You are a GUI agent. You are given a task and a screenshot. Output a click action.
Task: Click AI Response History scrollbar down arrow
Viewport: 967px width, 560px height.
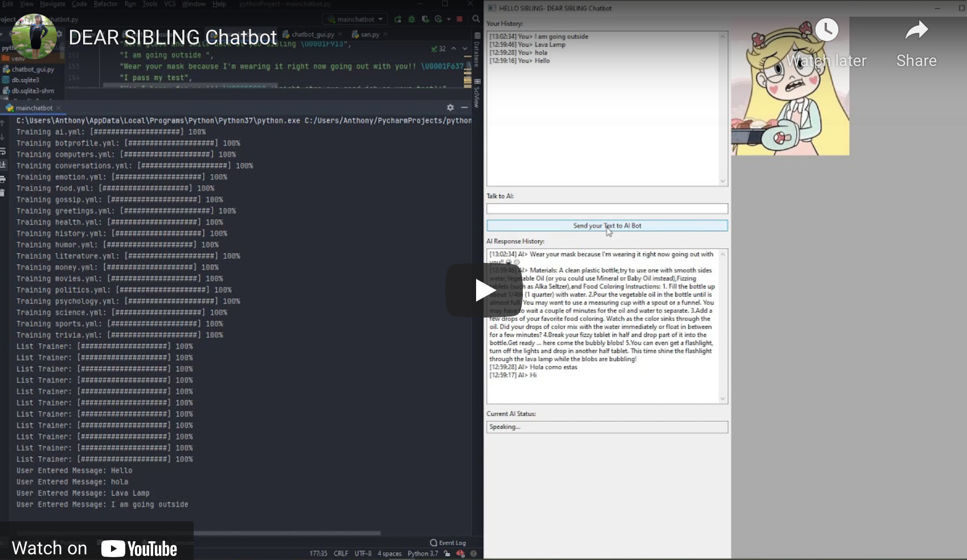coord(723,399)
